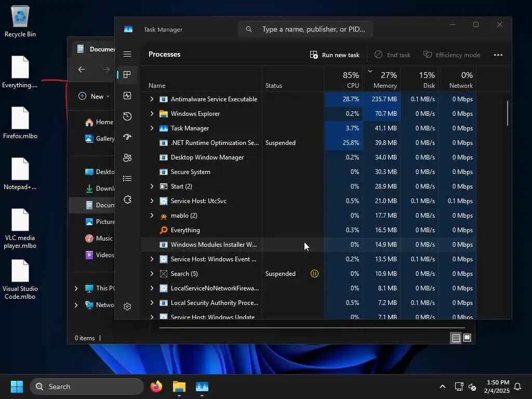Click the mablo process icon
This screenshot has width=532, height=399.
(x=164, y=216)
